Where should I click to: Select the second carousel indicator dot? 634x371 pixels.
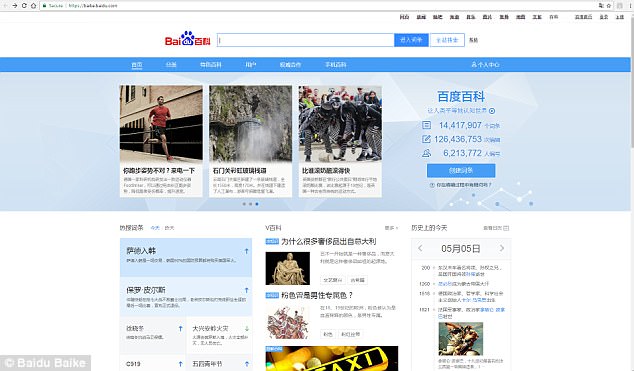tap(250, 204)
